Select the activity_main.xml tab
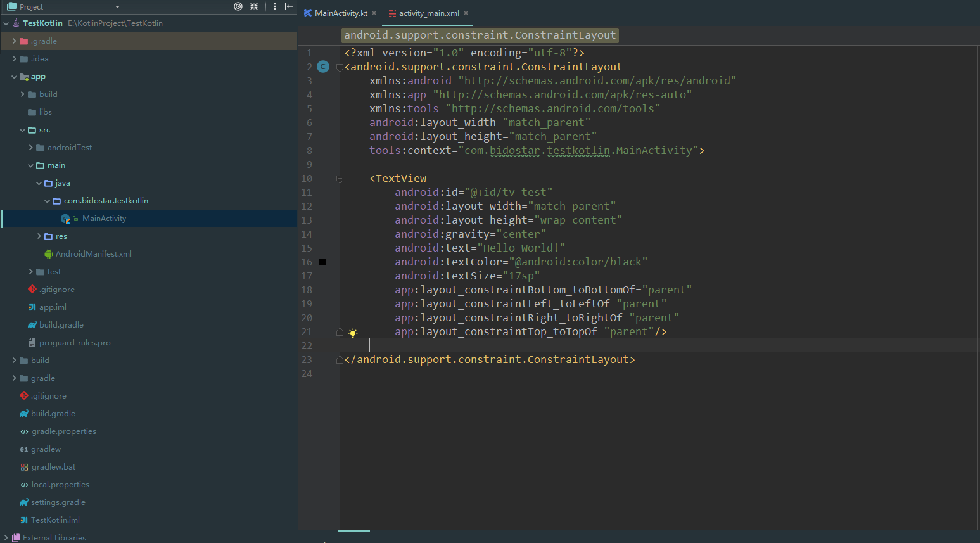The width and height of the screenshot is (980, 543). [x=428, y=13]
